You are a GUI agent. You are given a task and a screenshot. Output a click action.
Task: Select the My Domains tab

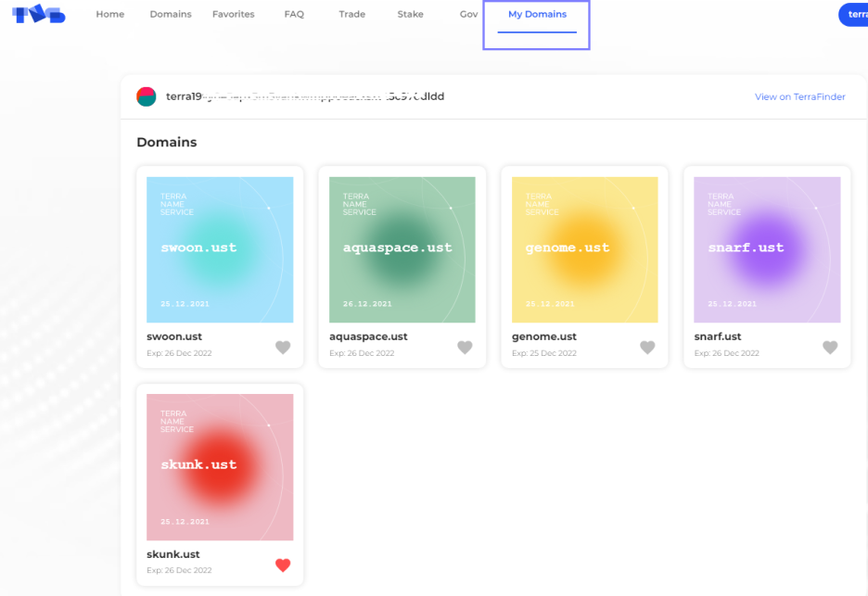point(537,15)
